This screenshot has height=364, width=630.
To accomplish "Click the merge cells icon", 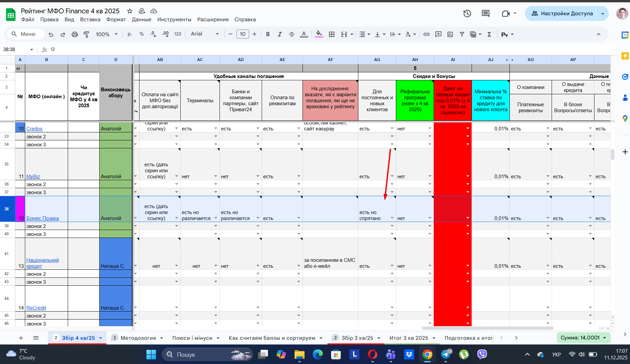I will (344, 34).
